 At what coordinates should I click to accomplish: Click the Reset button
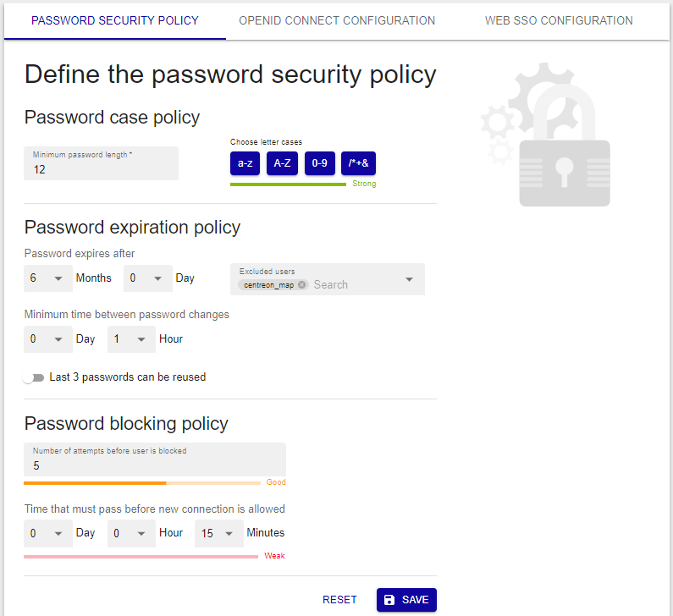click(339, 600)
